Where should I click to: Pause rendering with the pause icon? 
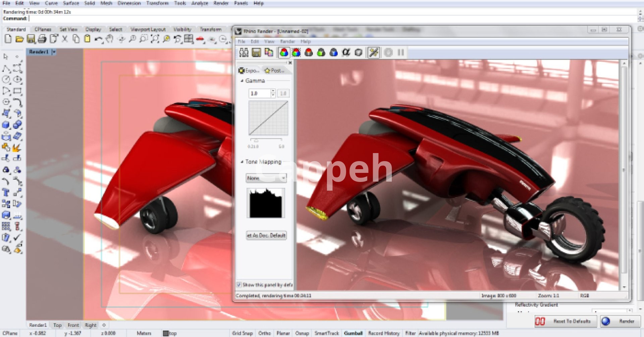coord(401,52)
